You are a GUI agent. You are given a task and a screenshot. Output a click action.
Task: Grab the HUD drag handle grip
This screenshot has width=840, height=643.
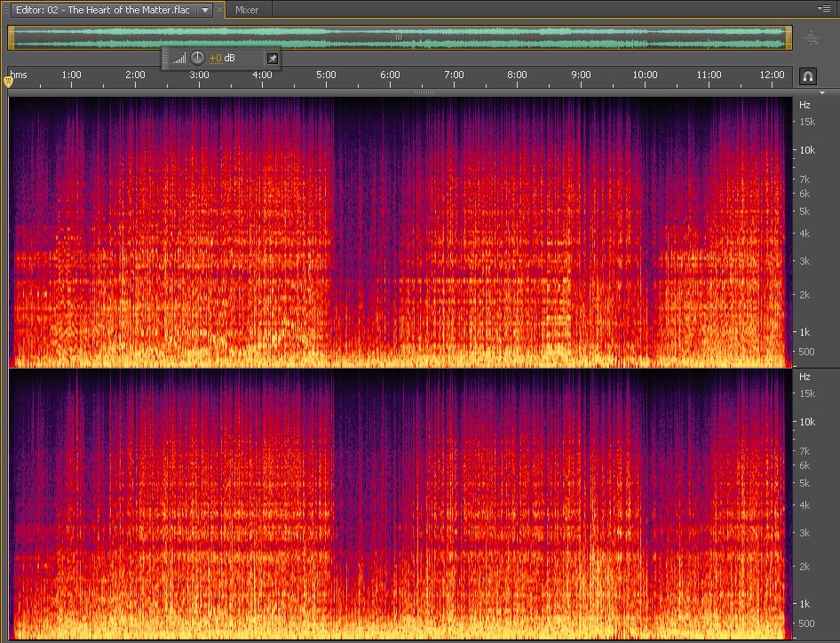click(x=166, y=59)
